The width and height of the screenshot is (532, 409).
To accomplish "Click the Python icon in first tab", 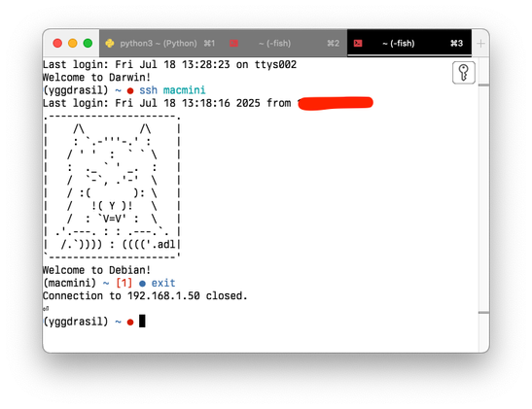I will tap(110, 43).
